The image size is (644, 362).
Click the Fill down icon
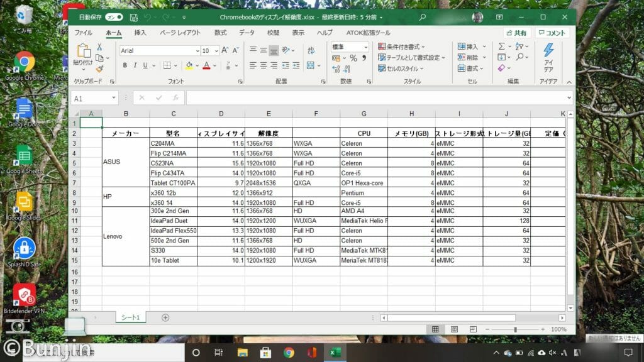click(x=501, y=57)
